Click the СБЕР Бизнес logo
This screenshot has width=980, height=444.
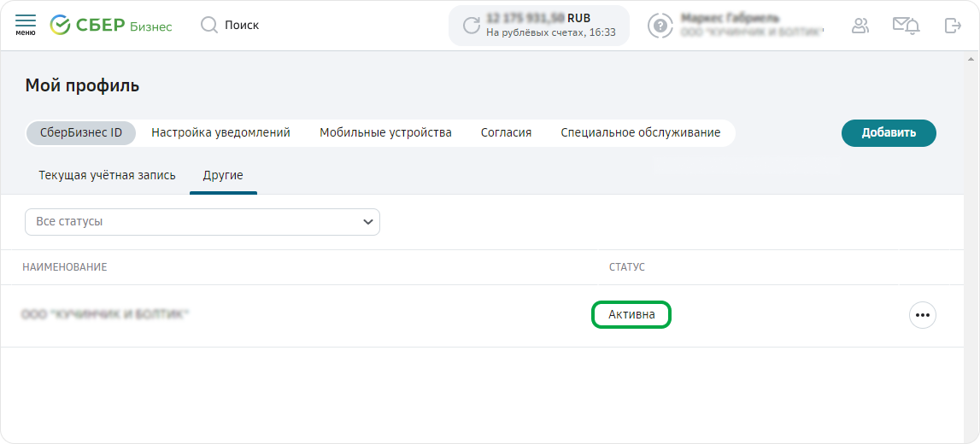click(111, 25)
